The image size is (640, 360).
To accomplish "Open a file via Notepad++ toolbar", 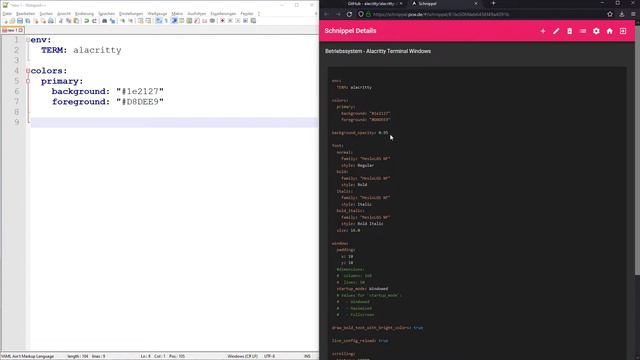I will [x=12, y=20].
